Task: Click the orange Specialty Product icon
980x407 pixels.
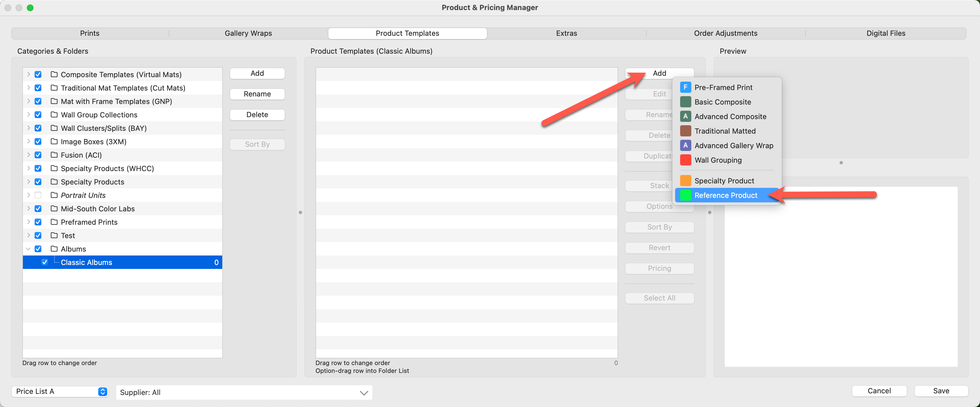Action: (685, 181)
